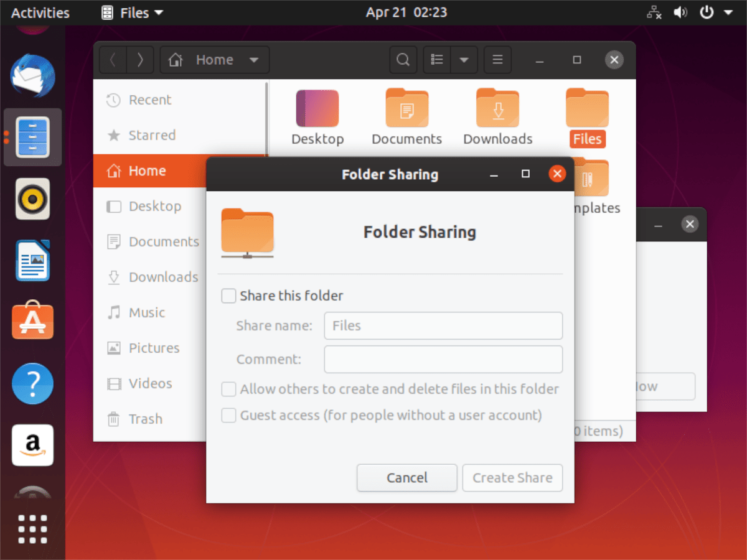The height and width of the screenshot is (560, 747).
Task: Click the back navigation arrow
Action: 113,60
